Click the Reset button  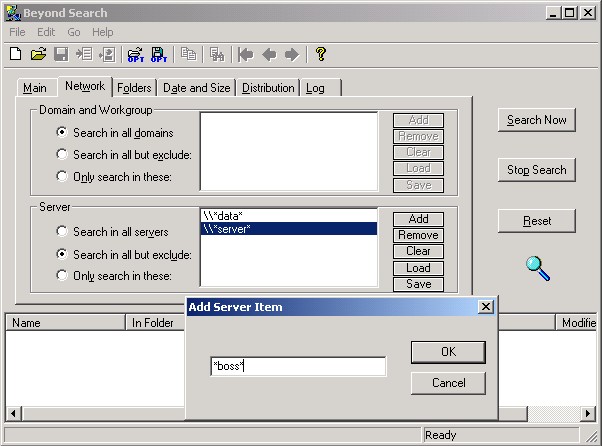[537, 221]
